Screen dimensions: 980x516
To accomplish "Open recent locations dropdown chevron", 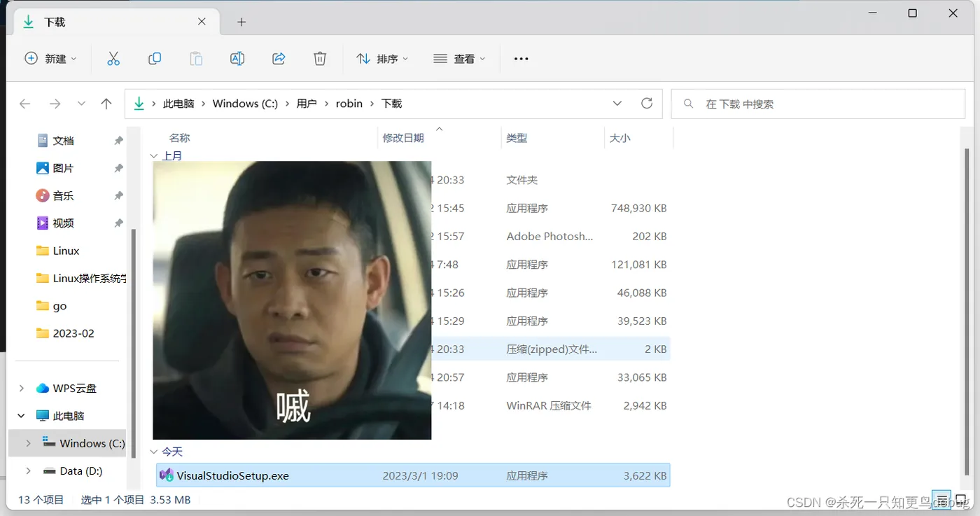I will [x=81, y=104].
